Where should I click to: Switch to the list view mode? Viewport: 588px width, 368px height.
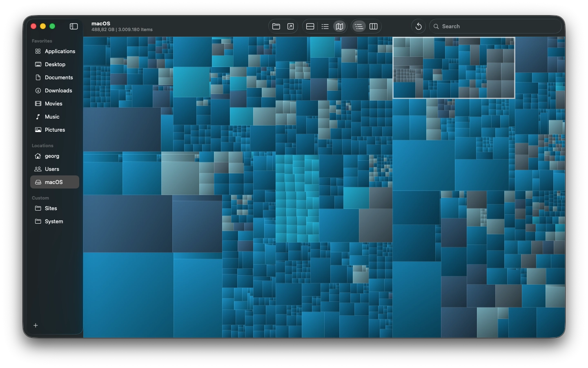coord(325,26)
